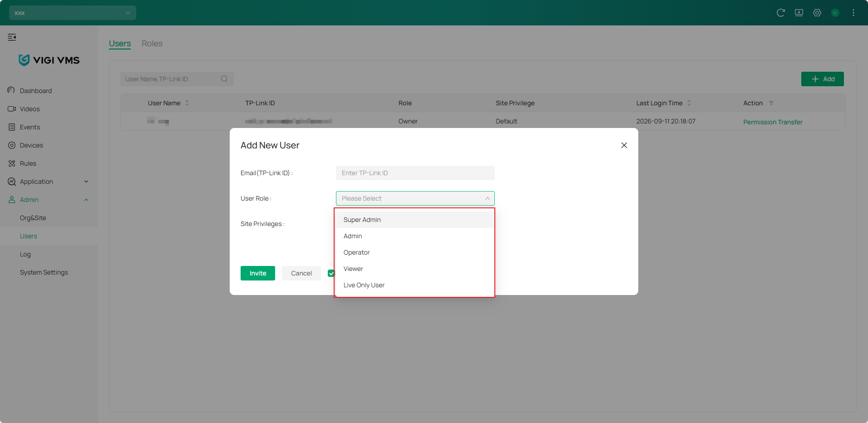Expand the Application menu chevron
The height and width of the screenshot is (423, 868).
coord(86,182)
